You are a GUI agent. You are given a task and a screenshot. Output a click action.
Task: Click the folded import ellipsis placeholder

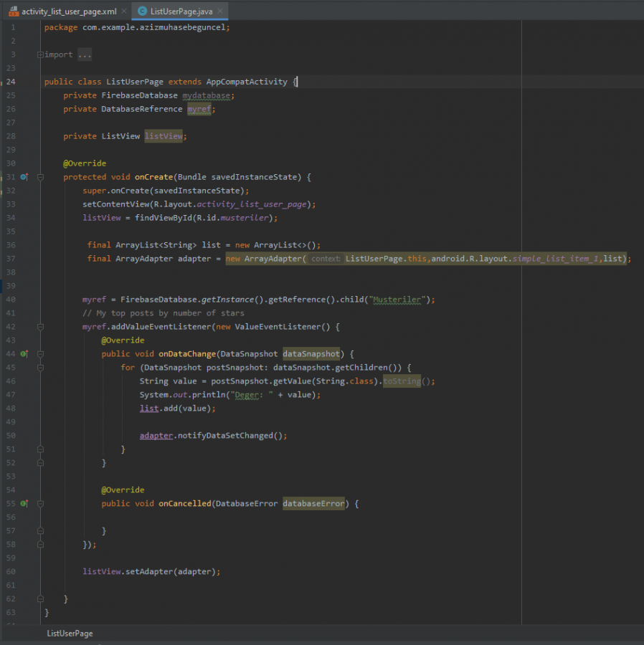point(85,54)
